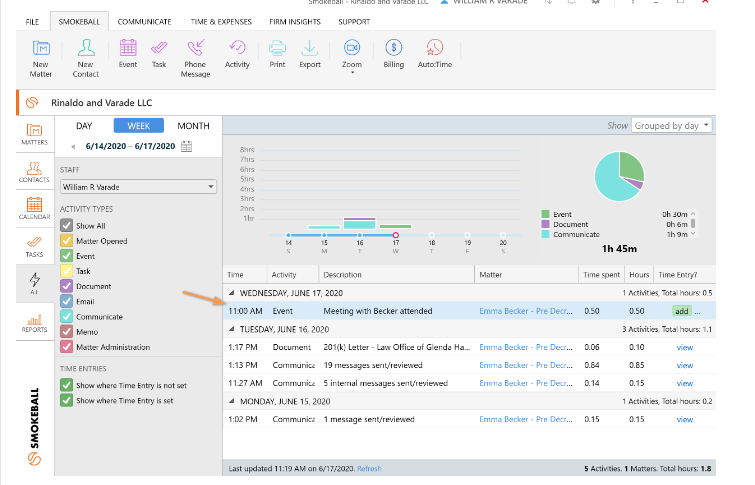Add a new Task from ribbon
755x485 pixels.
pos(159,53)
